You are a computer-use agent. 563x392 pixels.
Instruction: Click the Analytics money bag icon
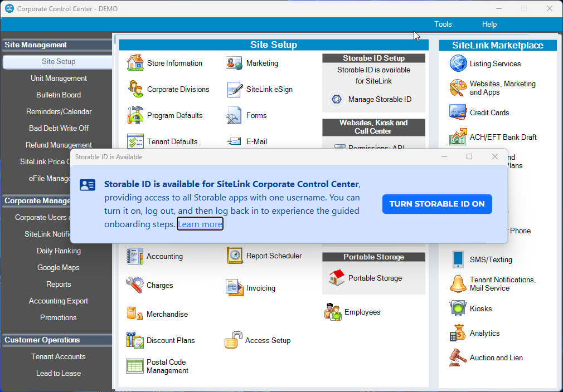coord(458,333)
